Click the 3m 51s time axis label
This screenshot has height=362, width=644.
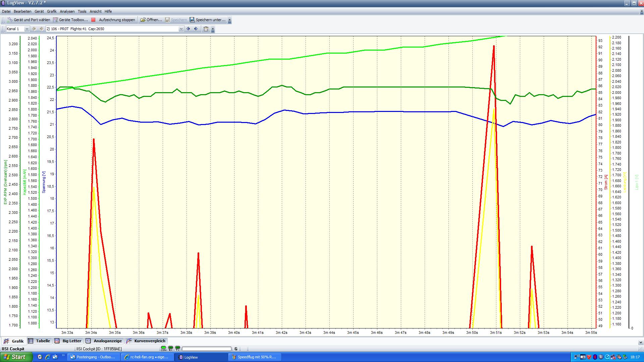[496, 333]
